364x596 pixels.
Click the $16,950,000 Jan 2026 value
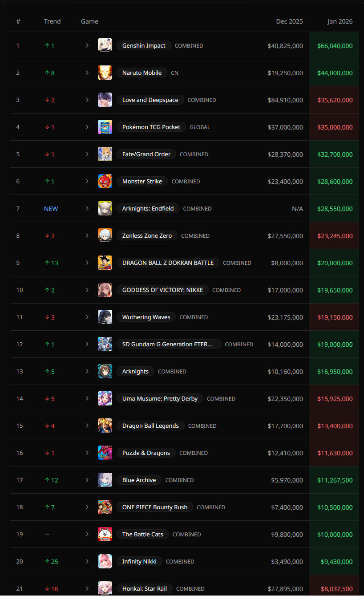[335, 371]
